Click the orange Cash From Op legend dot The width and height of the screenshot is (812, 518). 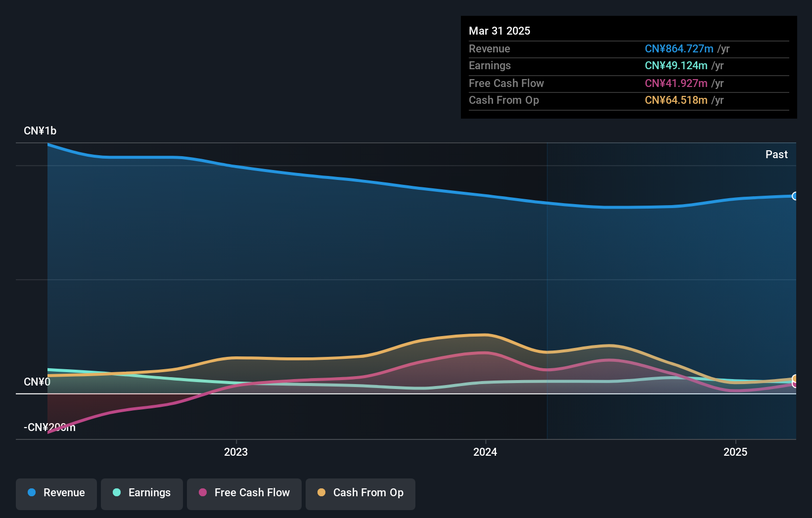click(x=321, y=492)
